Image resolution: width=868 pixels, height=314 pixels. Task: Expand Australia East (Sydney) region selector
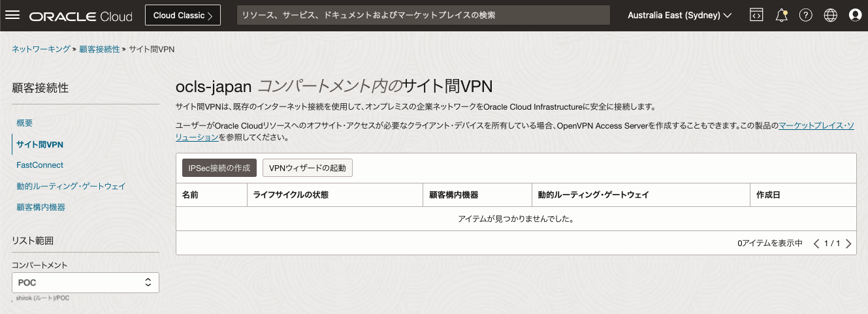point(679,15)
